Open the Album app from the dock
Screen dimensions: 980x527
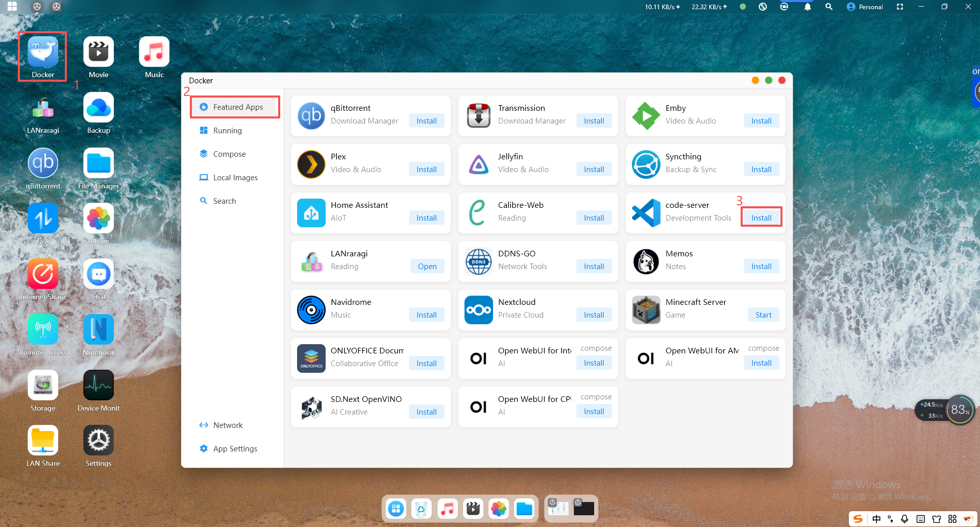pos(499,509)
